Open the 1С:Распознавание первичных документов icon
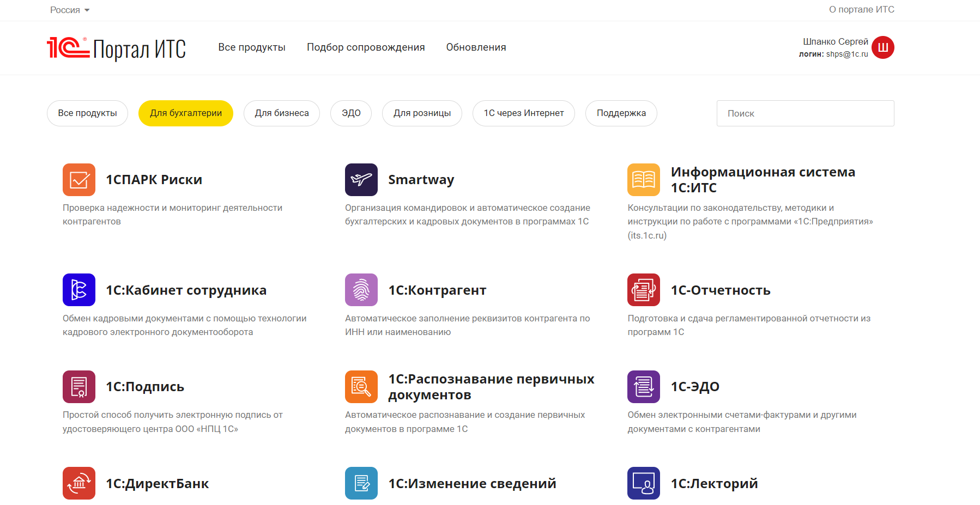This screenshot has height=505, width=980. coord(361,387)
